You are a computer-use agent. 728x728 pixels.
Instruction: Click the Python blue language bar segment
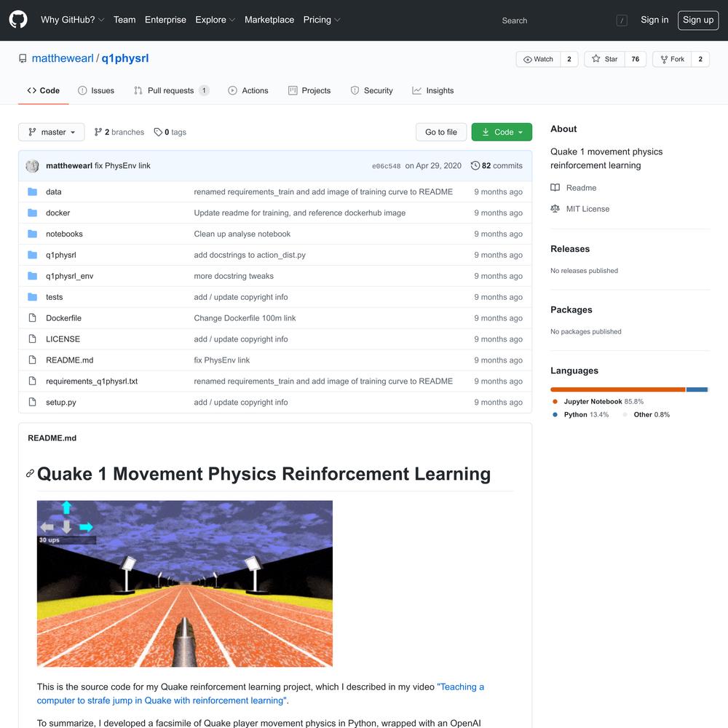(x=697, y=389)
